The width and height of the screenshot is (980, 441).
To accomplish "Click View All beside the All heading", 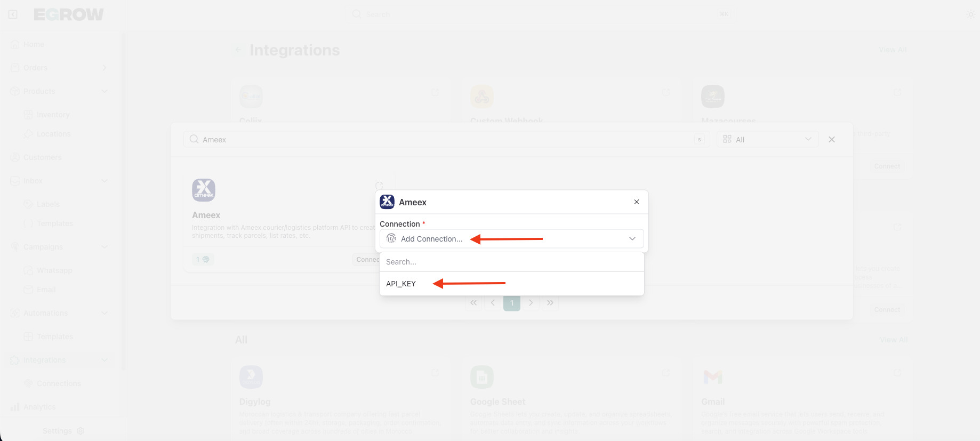I will (x=894, y=340).
